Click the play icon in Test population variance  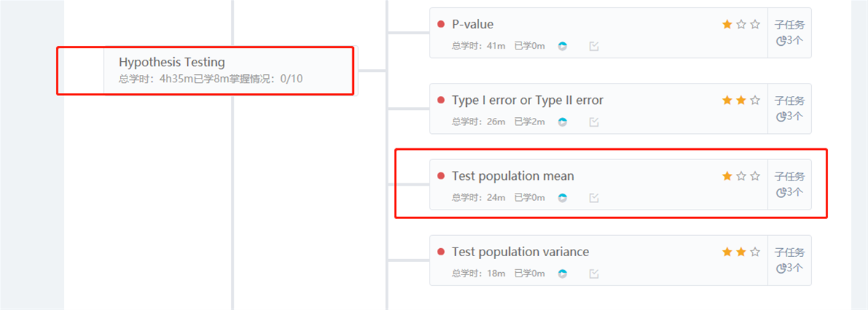[x=562, y=273]
